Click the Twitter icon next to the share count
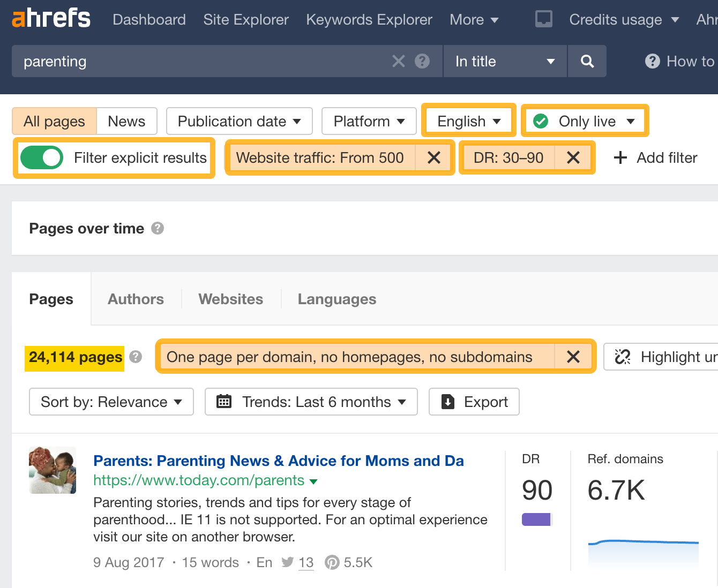718x588 pixels. click(287, 562)
